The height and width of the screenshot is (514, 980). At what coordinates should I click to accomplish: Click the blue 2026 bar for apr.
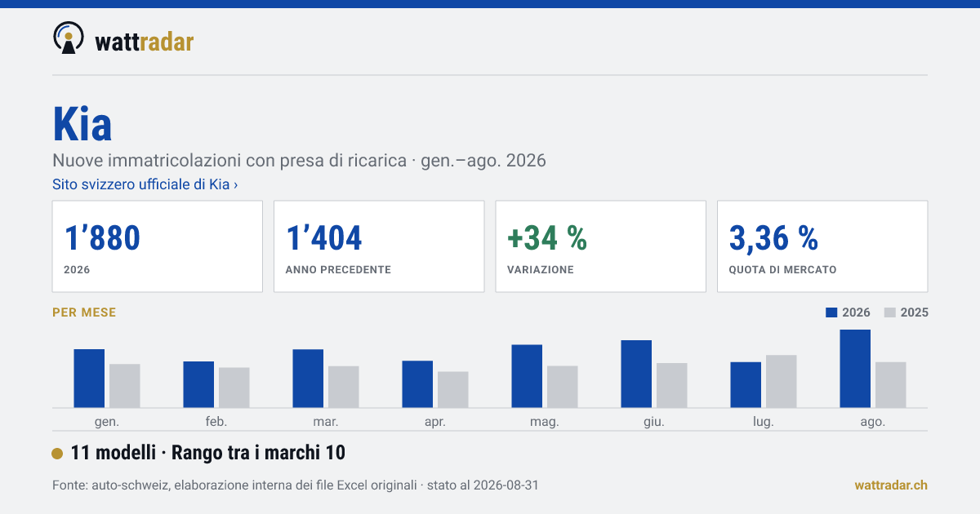(x=417, y=384)
